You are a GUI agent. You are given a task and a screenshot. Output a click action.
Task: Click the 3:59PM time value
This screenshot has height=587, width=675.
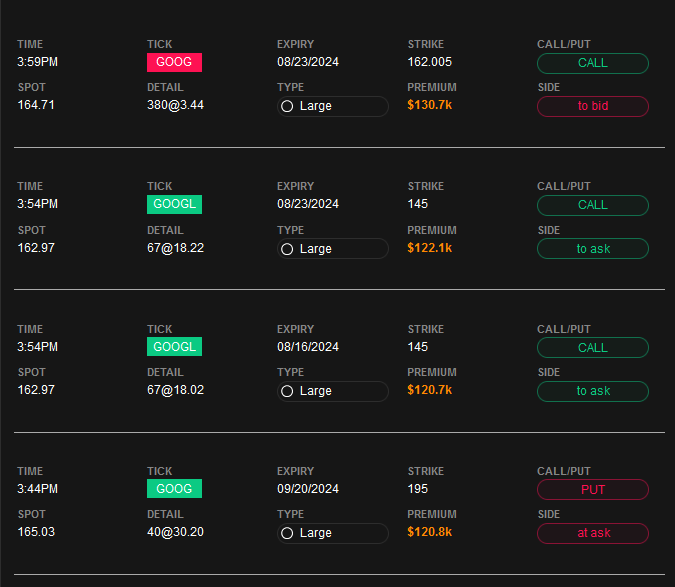coord(37,62)
